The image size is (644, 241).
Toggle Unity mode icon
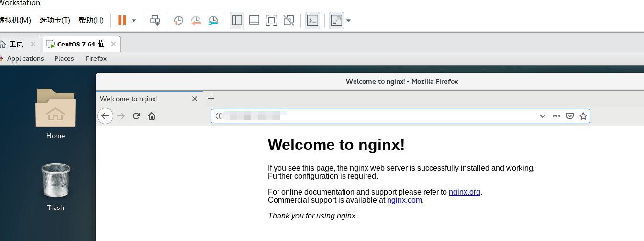(x=289, y=20)
